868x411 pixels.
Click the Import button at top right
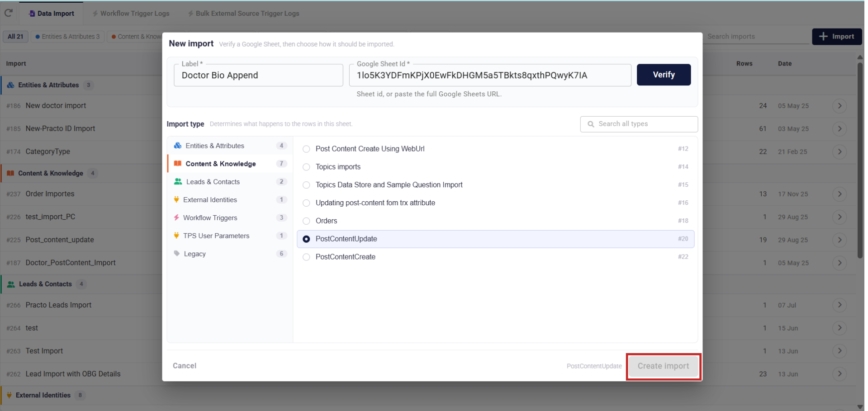(837, 37)
